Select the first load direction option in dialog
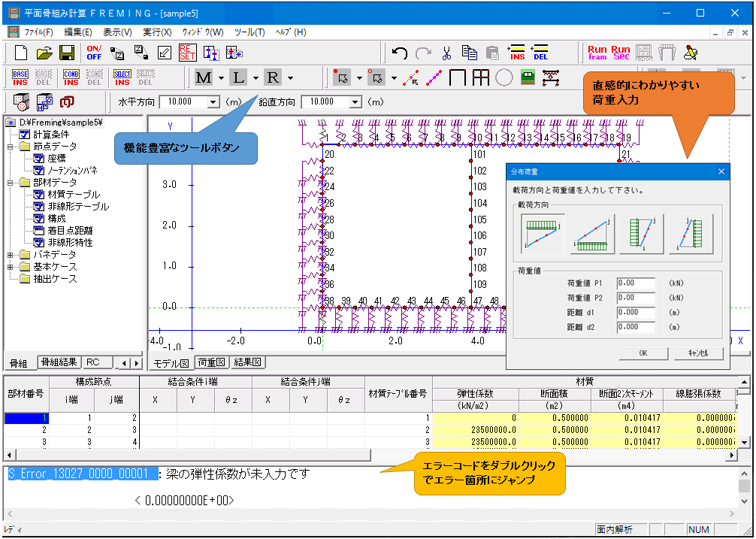This screenshot has height=539, width=756. (543, 233)
